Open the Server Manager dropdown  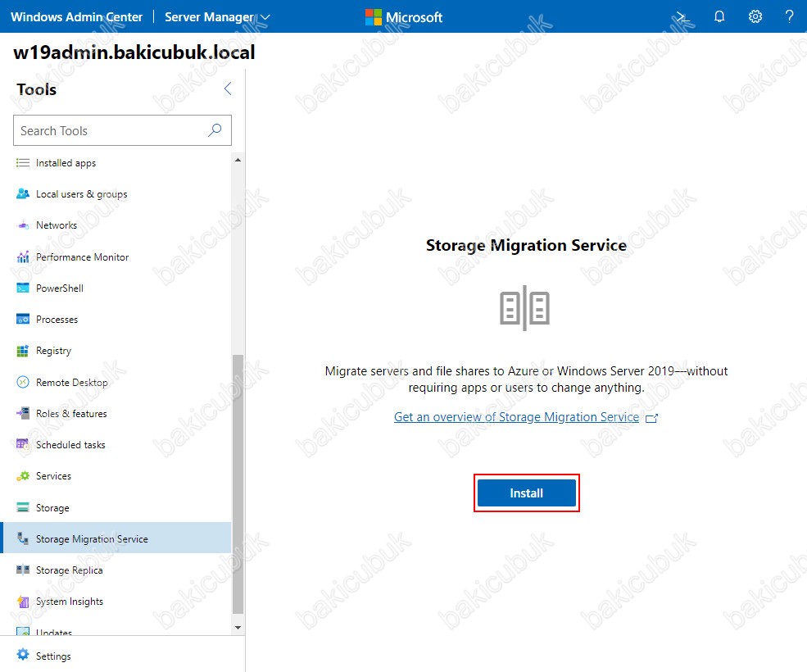tap(217, 17)
